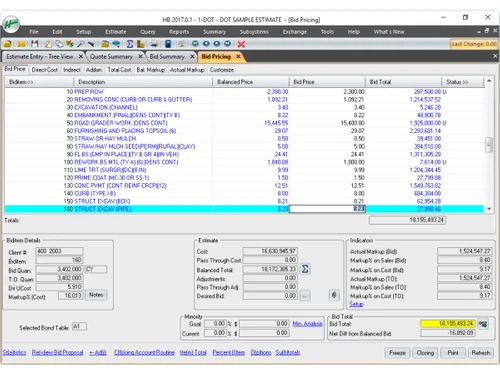The height and width of the screenshot is (375, 500).
Task: Click the red X delete toolbar icon
Action: [x=241, y=44]
